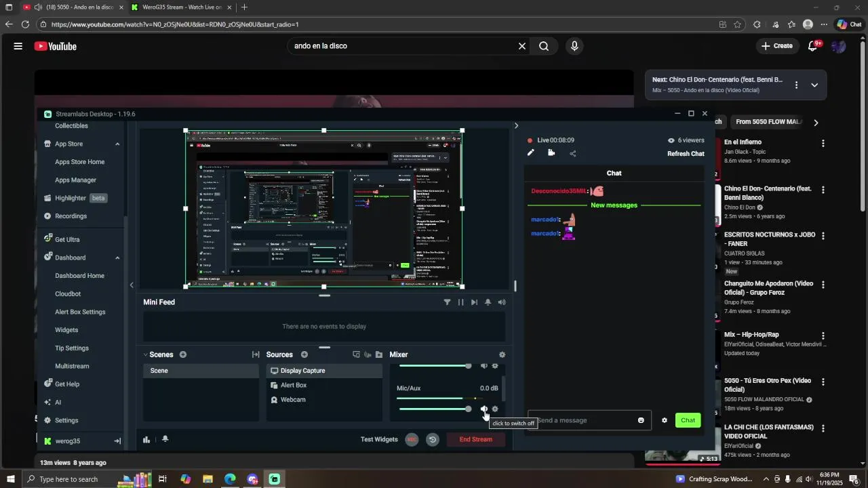Click the Mini Feed speaker icon
The image size is (868, 488).
[502, 302]
